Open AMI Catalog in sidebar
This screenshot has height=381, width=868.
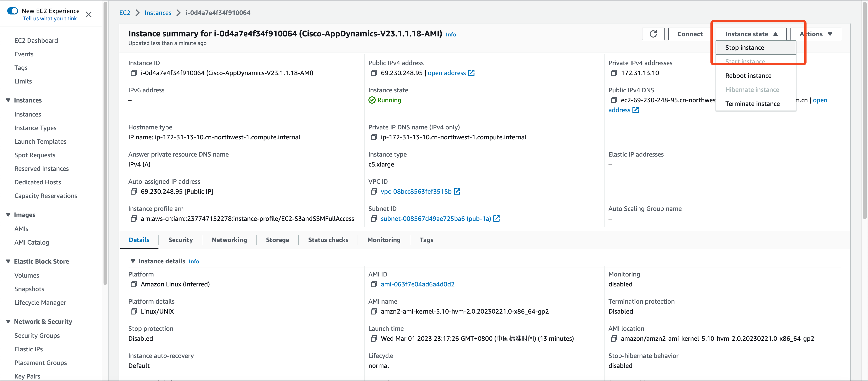(x=32, y=243)
